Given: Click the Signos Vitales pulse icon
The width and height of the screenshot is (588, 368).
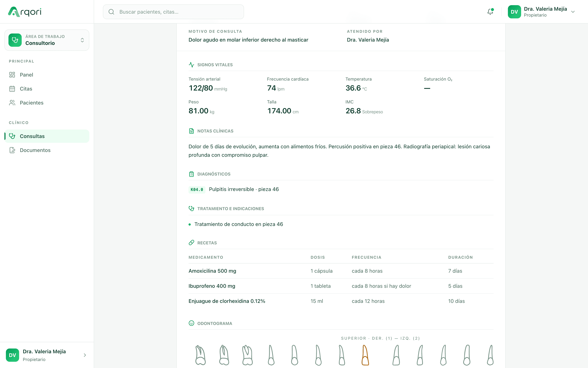Looking at the screenshot, I should click(191, 65).
